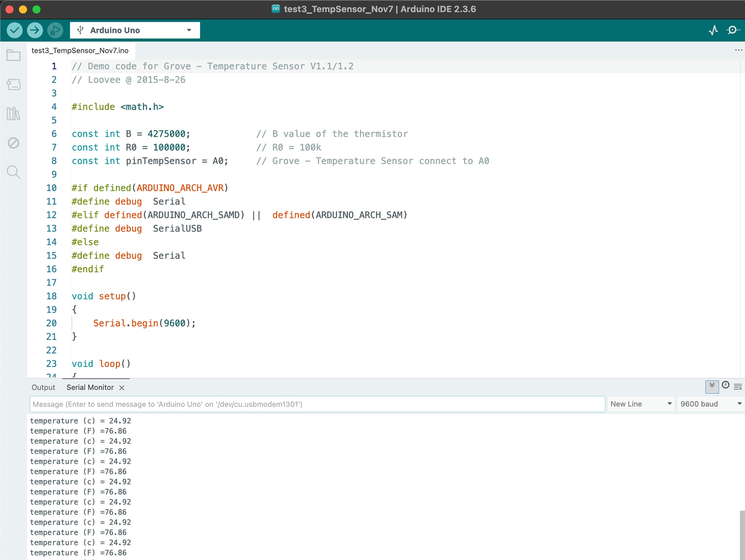This screenshot has width=745, height=560.
Task: Close the Serial Monitor tab
Action: pyautogui.click(x=122, y=388)
